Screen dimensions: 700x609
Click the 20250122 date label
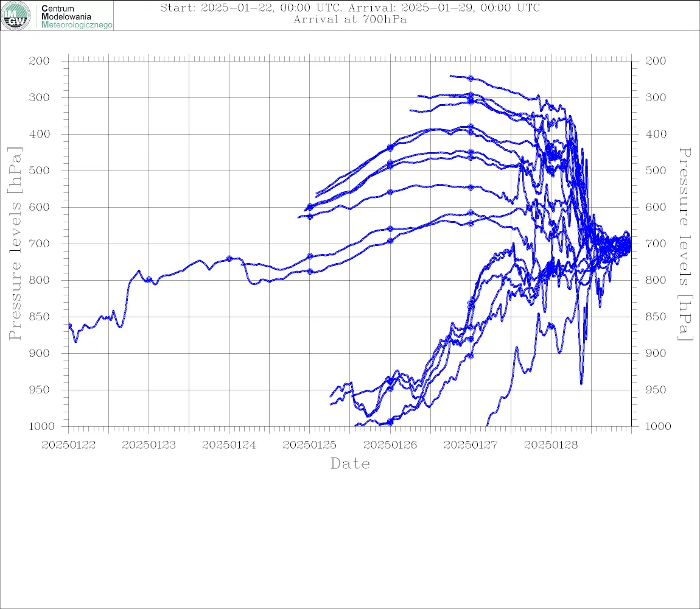click(x=68, y=445)
